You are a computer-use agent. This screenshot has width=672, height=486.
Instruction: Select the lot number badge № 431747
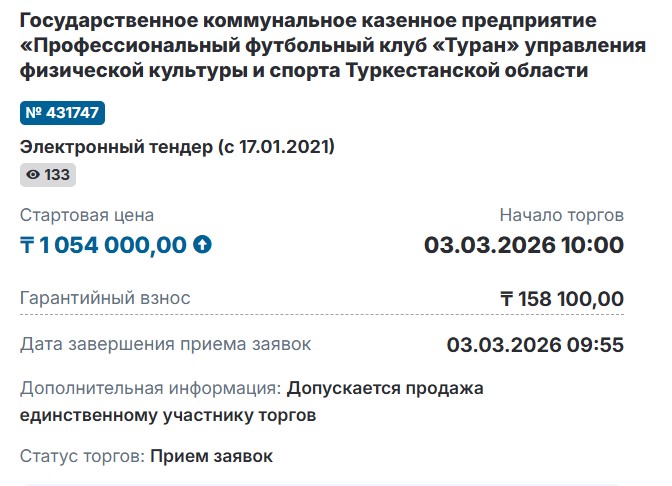62,112
